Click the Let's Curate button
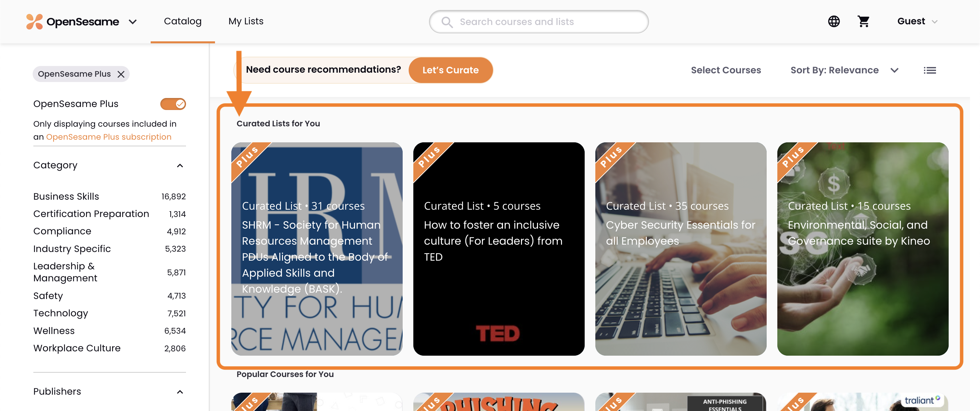The height and width of the screenshot is (411, 980). coord(450,70)
